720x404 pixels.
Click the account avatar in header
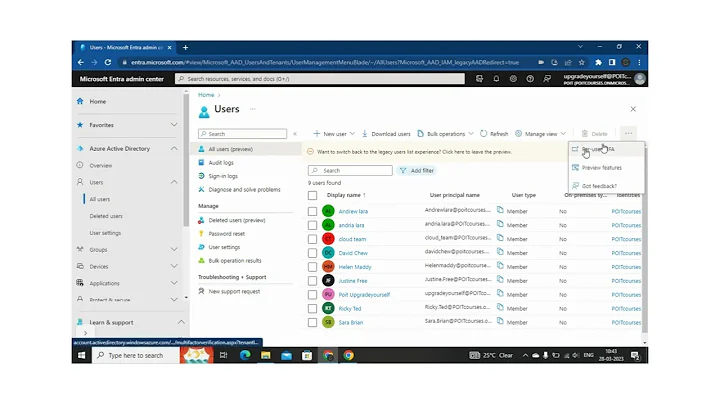[640, 79]
